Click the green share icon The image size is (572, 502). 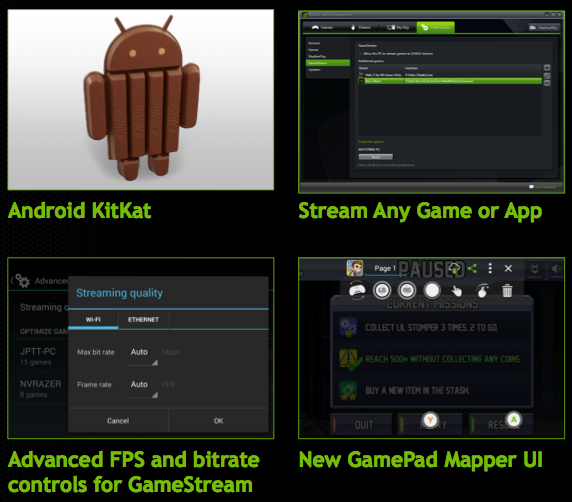tap(472, 269)
